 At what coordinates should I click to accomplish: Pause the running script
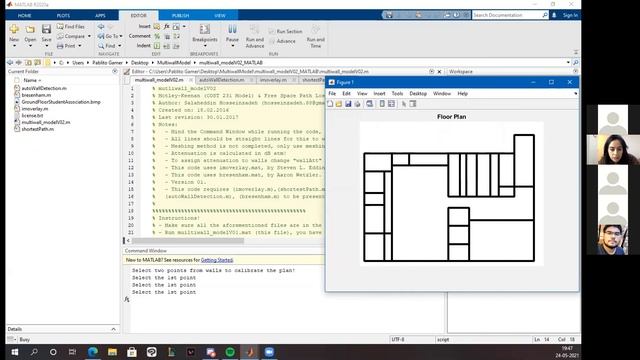[x=232, y=29]
